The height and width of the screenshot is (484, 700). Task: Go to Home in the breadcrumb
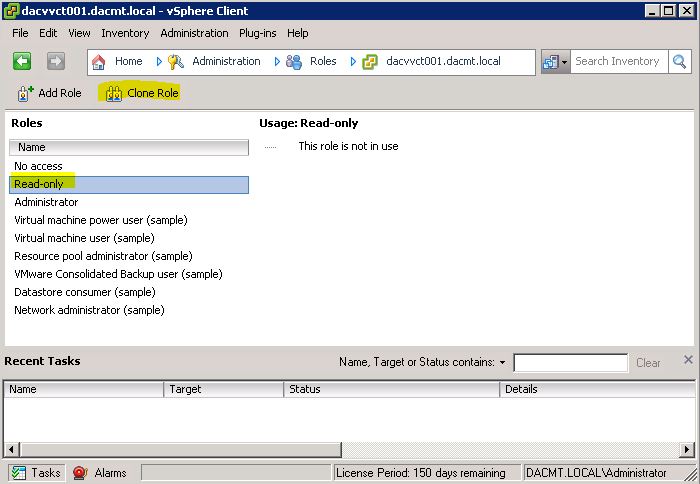click(x=129, y=61)
